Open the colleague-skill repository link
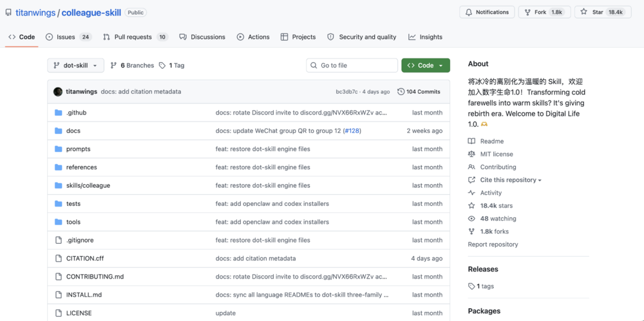 pyautogui.click(x=91, y=13)
